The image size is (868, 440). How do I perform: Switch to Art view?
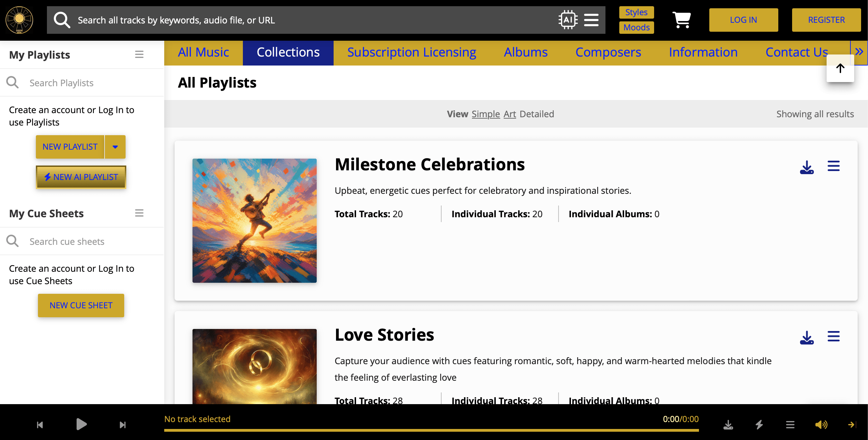point(510,114)
